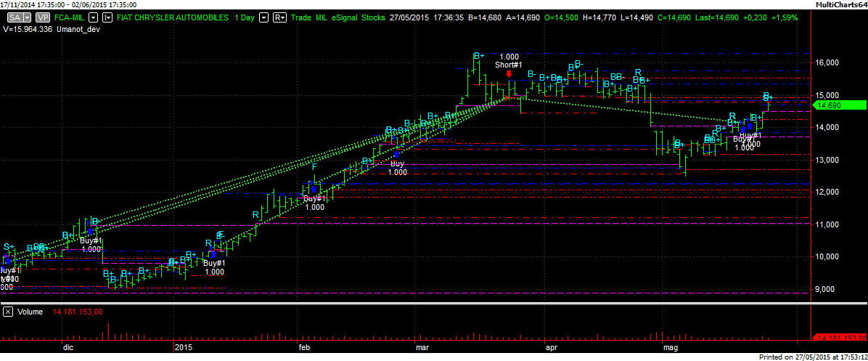Open the instrument 'I' dropdown
Image resolution: width=868 pixels, height=361 pixels.
pyautogui.click(x=106, y=16)
